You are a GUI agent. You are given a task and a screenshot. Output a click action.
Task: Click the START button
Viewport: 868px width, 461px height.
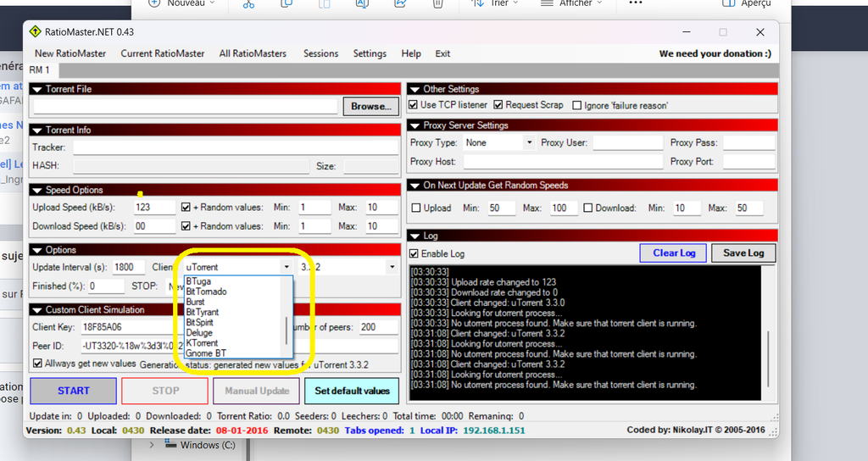tap(73, 391)
